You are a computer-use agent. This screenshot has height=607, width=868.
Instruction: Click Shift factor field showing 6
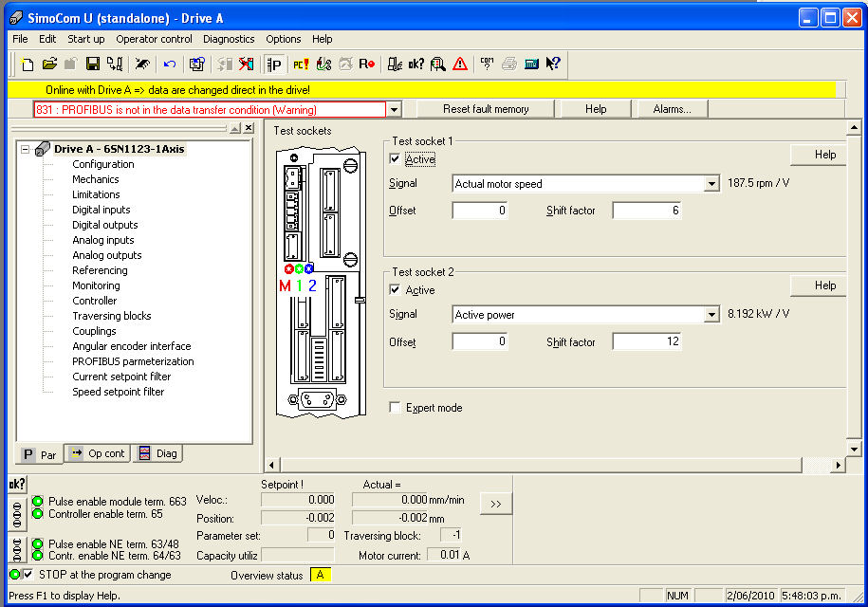(647, 211)
